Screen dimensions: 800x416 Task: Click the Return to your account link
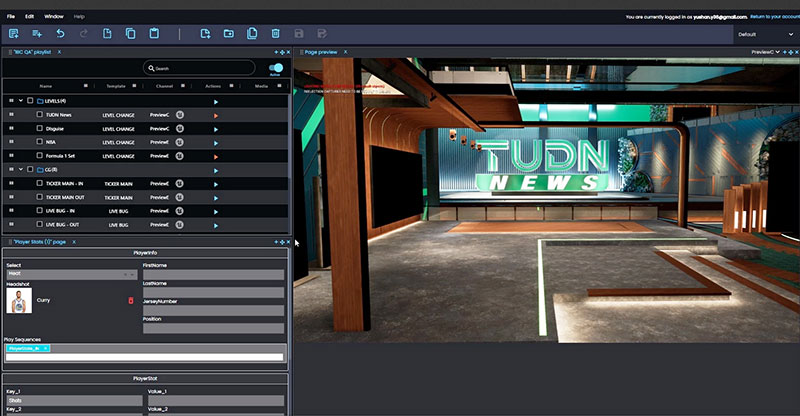pos(775,17)
